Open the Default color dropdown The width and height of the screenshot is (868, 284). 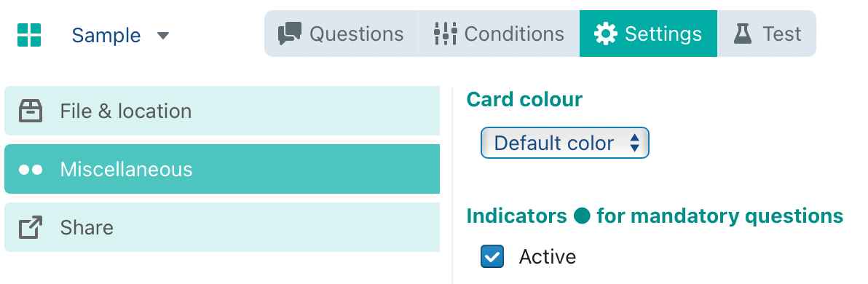click(564, 143)
